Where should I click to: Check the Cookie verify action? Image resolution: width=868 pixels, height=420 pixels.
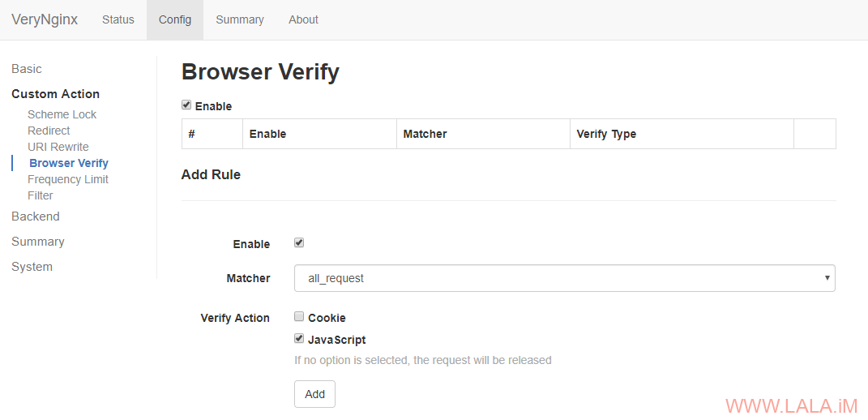coord(299,317)
